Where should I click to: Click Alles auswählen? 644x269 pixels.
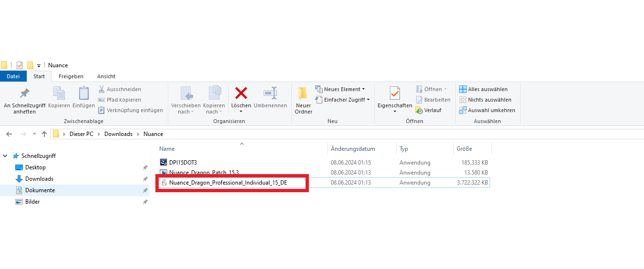tap(483, 89)
